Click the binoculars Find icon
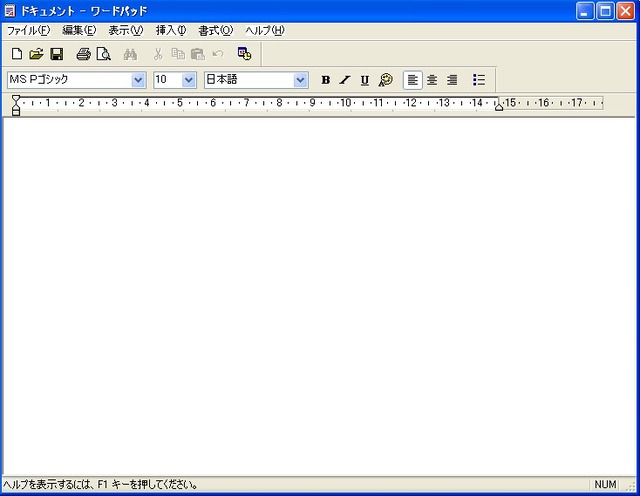Viewport: 640px width, 496px height. 130,53
